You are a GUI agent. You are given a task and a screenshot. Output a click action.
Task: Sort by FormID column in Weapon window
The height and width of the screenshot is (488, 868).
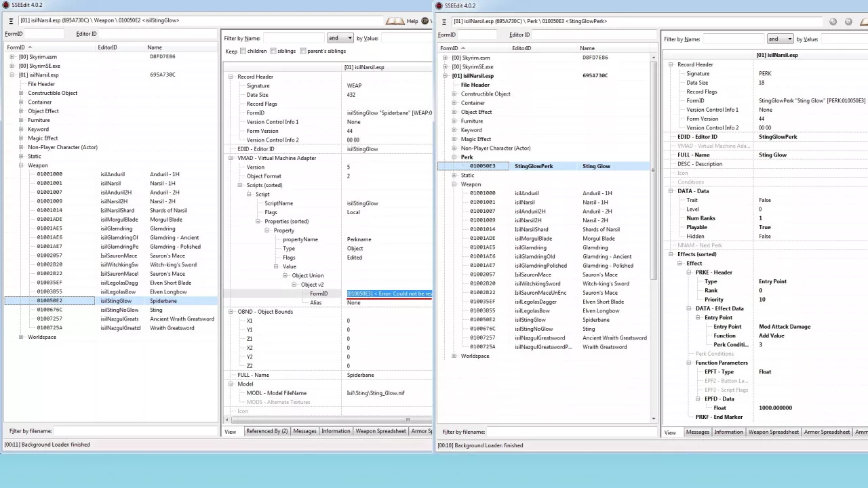pos(49,47)
